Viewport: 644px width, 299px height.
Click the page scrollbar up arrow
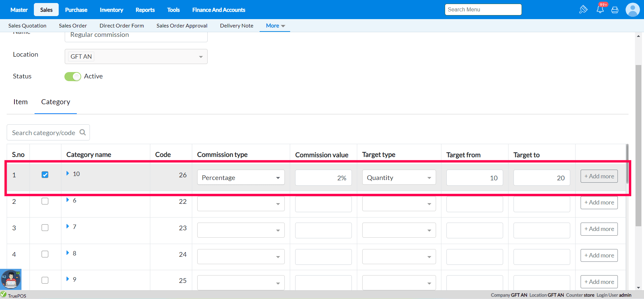(638, 36)
